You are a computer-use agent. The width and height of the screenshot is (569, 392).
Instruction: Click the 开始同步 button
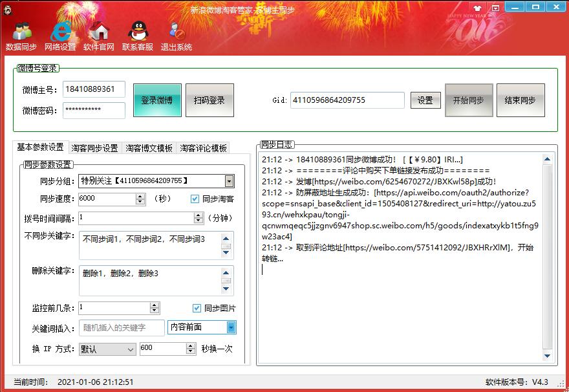(x=469, y=100)
